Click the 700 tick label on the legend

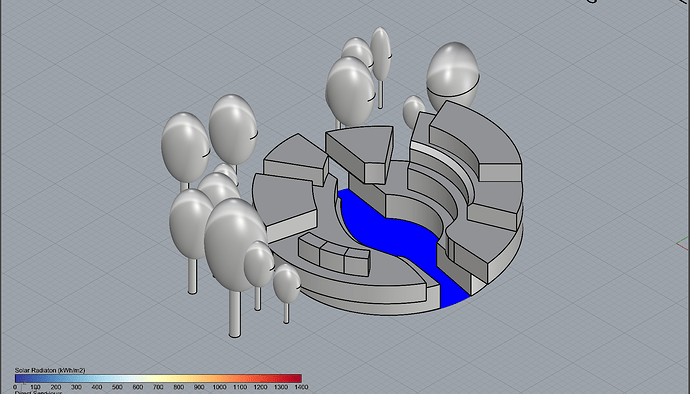tap(158, 387)
